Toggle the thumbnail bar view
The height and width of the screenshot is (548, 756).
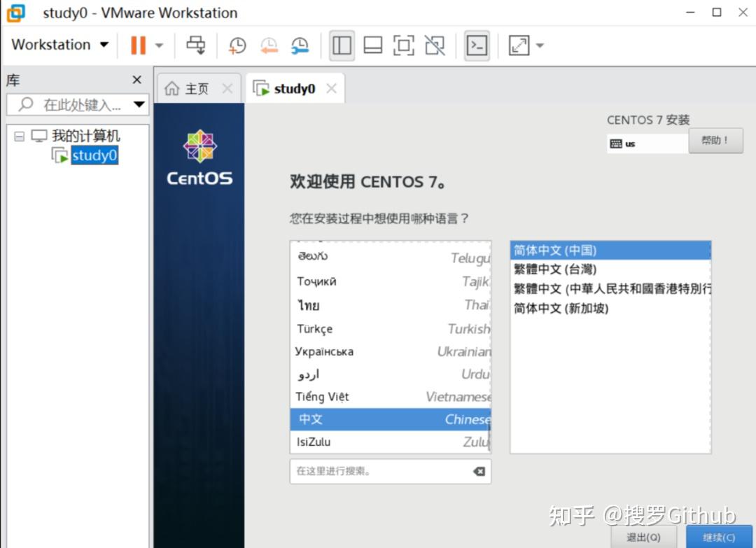click(x=372, y=45)
